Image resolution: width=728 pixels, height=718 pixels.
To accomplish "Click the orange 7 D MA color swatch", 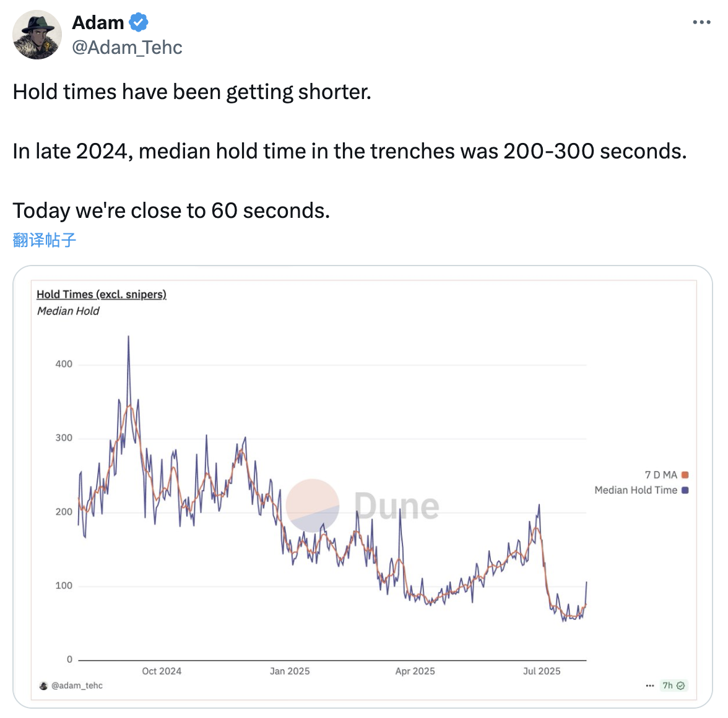I will pos(685,475).
